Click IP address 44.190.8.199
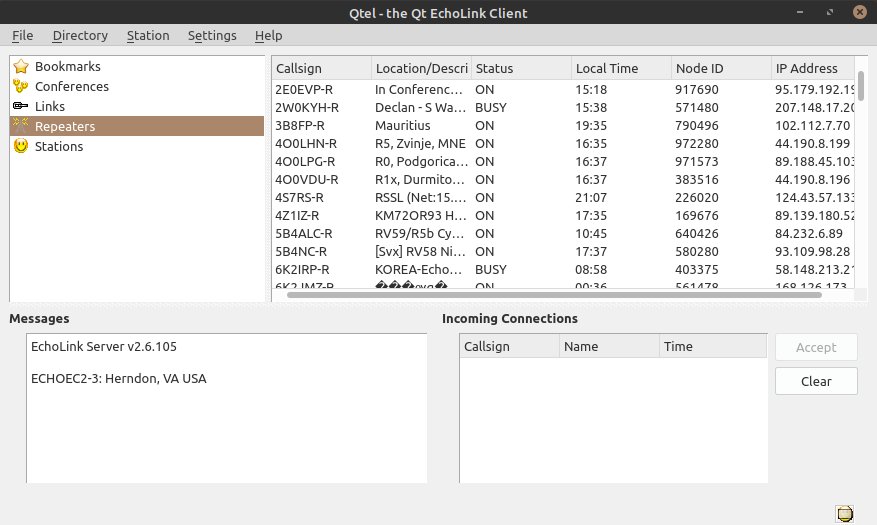 [812, 143]
